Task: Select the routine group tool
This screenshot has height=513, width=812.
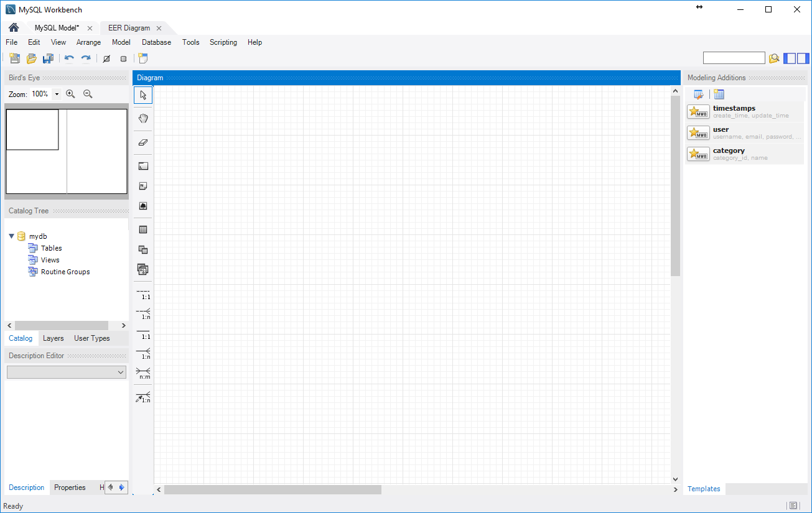Action: click(x=143, y=269)
